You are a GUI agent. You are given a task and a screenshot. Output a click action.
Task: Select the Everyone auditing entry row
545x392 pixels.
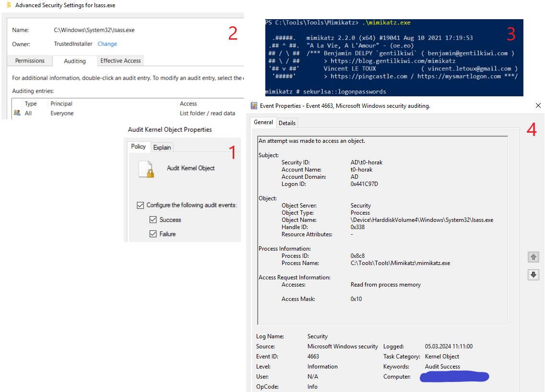[128, 113]
